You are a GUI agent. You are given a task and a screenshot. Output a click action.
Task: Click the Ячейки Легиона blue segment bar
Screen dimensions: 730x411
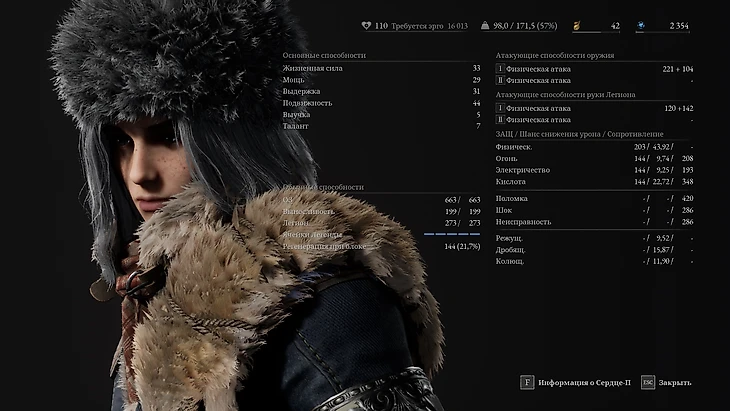pyautogui.click(x=452, y=234)
